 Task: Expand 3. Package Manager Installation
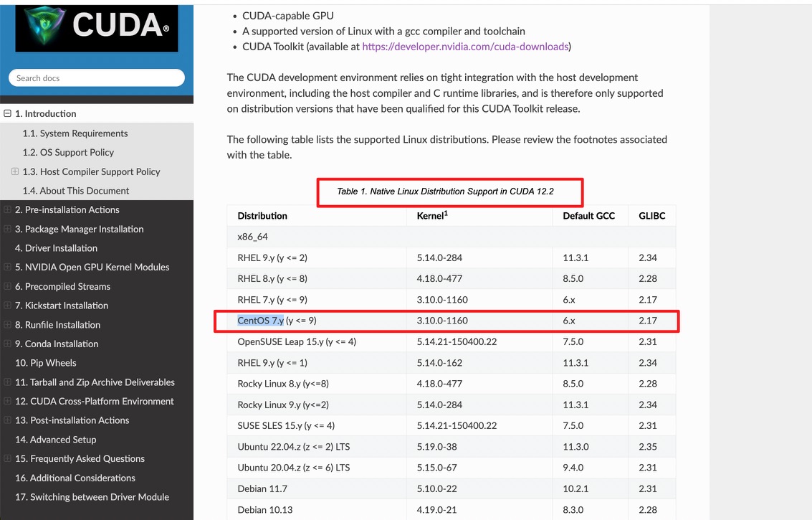coord(7,229)
